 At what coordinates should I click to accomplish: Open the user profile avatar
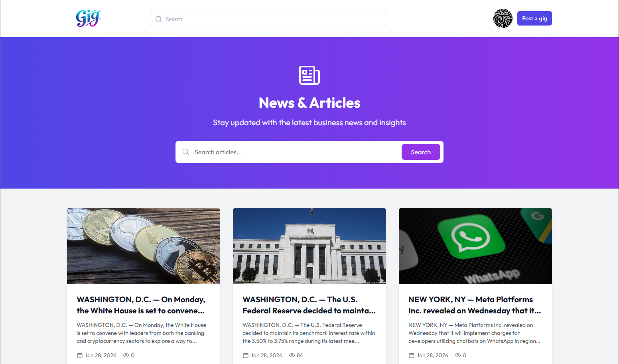pyautogui.click(x=503, y=18)
